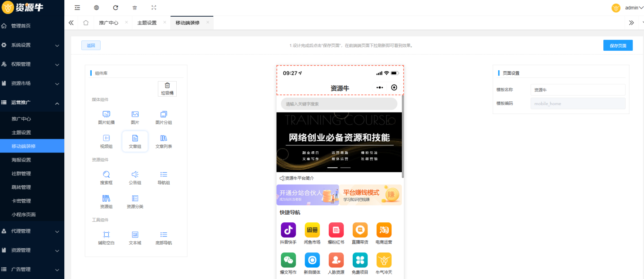Click the 爆文写作 WeChat icon

coord(288,260)
